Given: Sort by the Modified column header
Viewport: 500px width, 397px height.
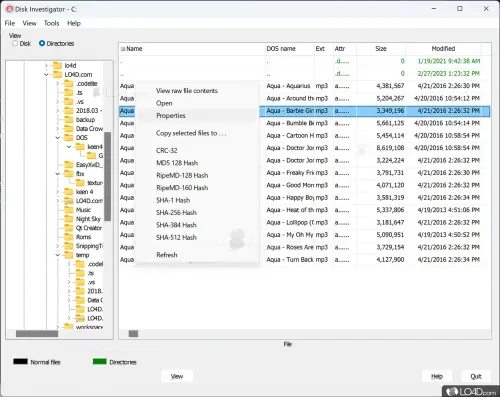Looking at the screenshot, I should coord(443,49).
